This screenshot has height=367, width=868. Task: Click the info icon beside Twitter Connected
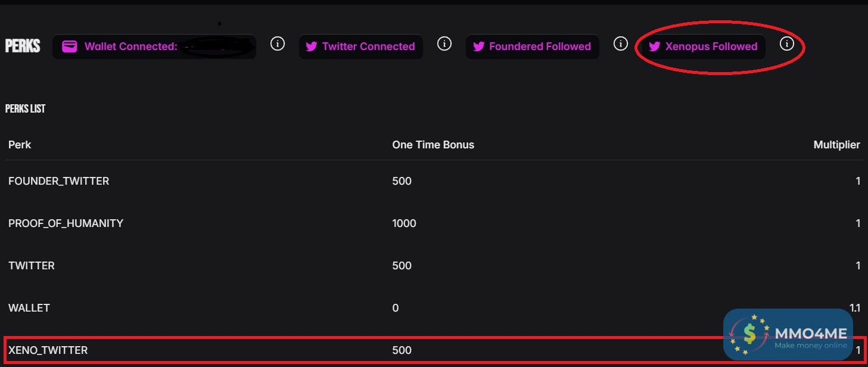444,43
